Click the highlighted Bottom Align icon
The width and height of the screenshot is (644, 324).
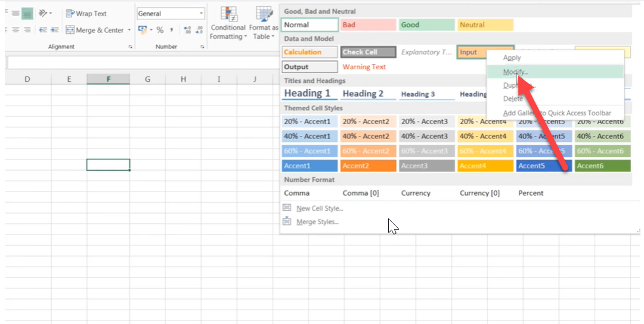pyautogui.click(x=27, y=14)
